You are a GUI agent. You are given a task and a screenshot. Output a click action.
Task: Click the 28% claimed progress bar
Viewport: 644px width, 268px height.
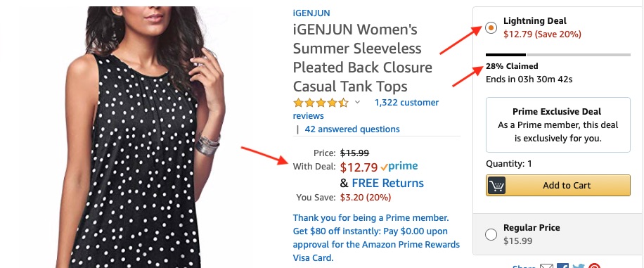[x=558, y=55]
